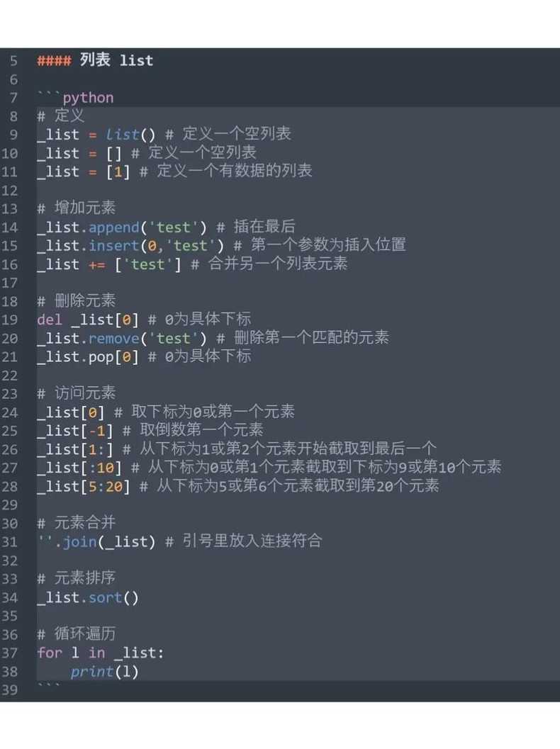Image resolution: width=560 pixels, height=749 pixels.
Task: Click the comment '# 元素排序'
Action: point(77,578)
